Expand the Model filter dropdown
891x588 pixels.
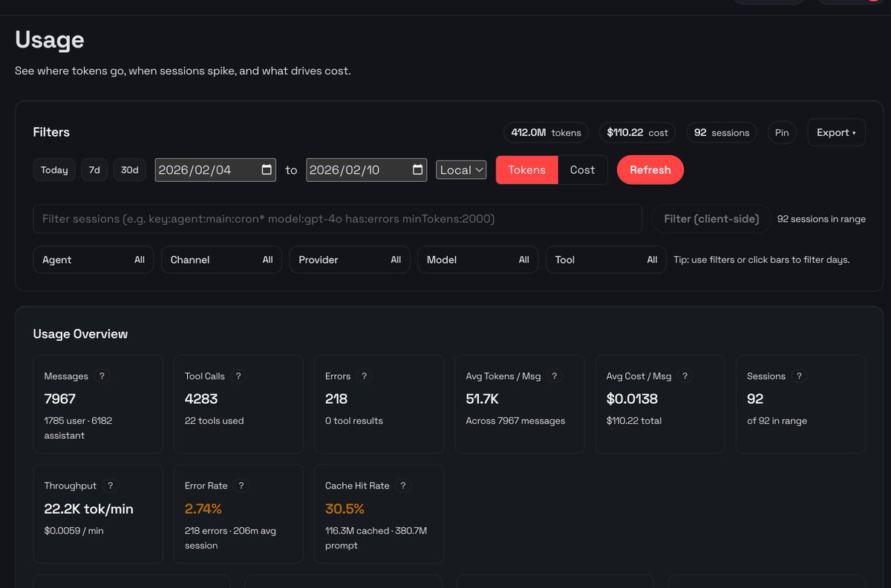[477, 260]
